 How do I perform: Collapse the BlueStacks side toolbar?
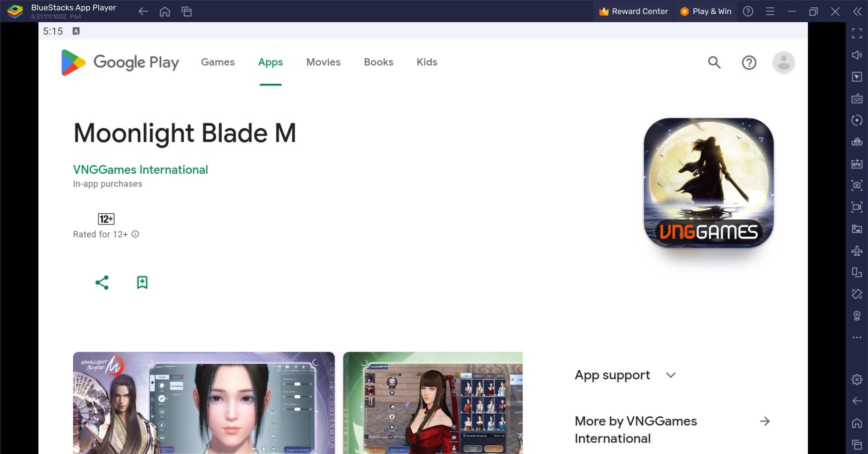coord(857,11)
